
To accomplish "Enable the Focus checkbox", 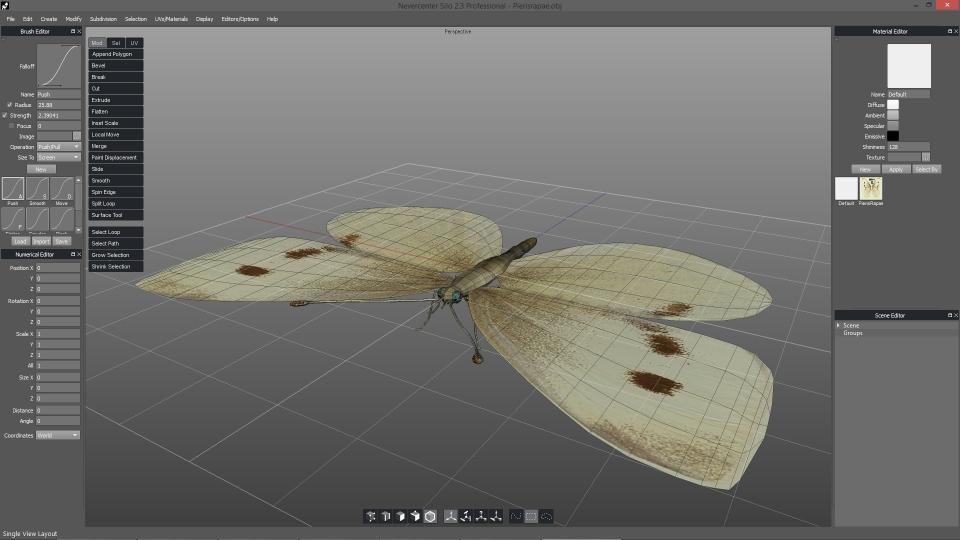I will (11, 126).
